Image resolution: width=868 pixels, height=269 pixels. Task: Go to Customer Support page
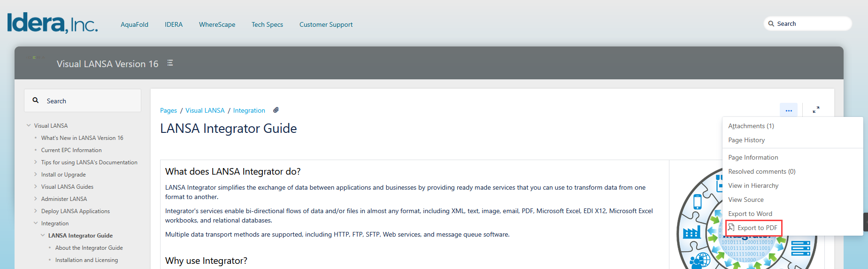pos(326,24)
